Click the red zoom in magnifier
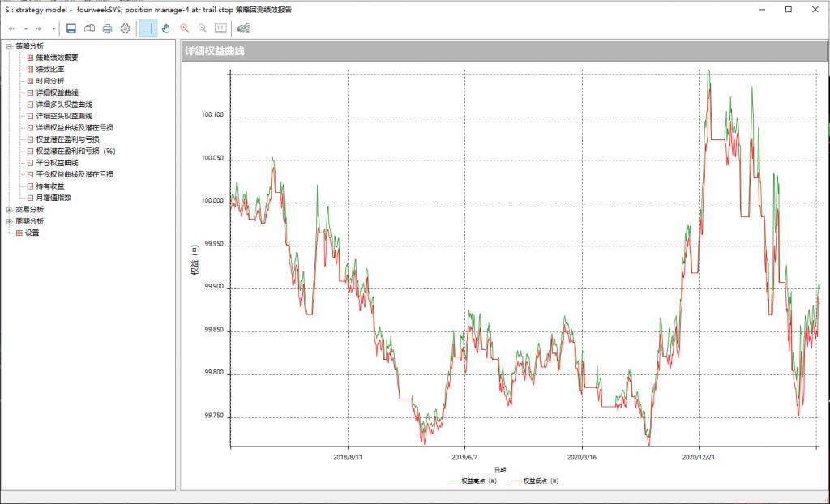 coord(184,28)
